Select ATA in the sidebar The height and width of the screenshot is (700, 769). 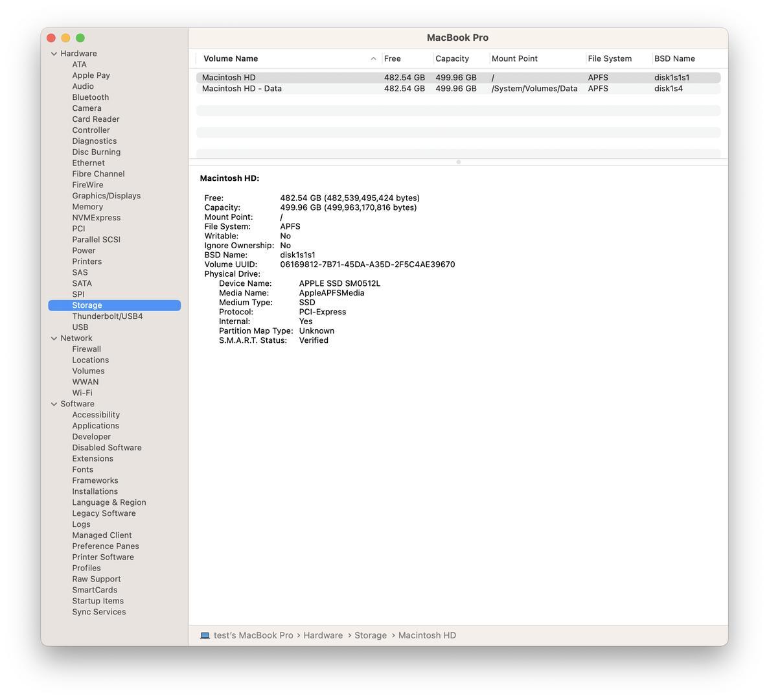(80, 64)
